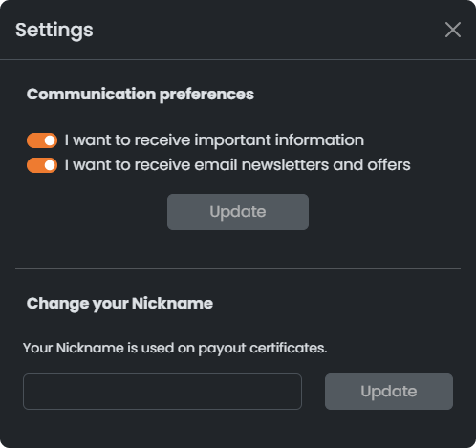Select the Change your Nickname heading

tap(119, 304)
